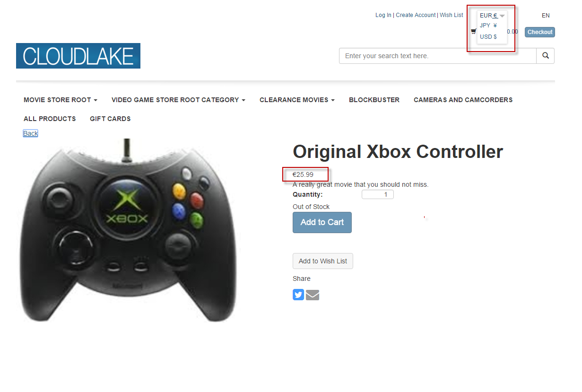Go to Gift Cards page

click(x=110, y=119)
